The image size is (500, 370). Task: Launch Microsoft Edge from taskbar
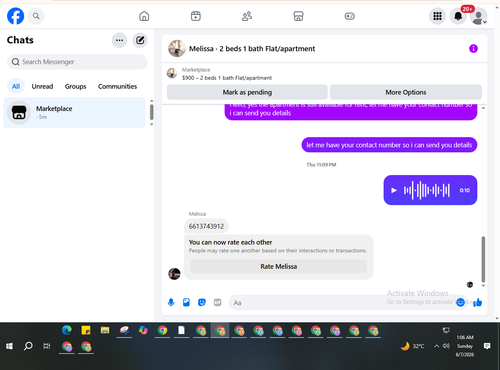(x=67, y=330)
